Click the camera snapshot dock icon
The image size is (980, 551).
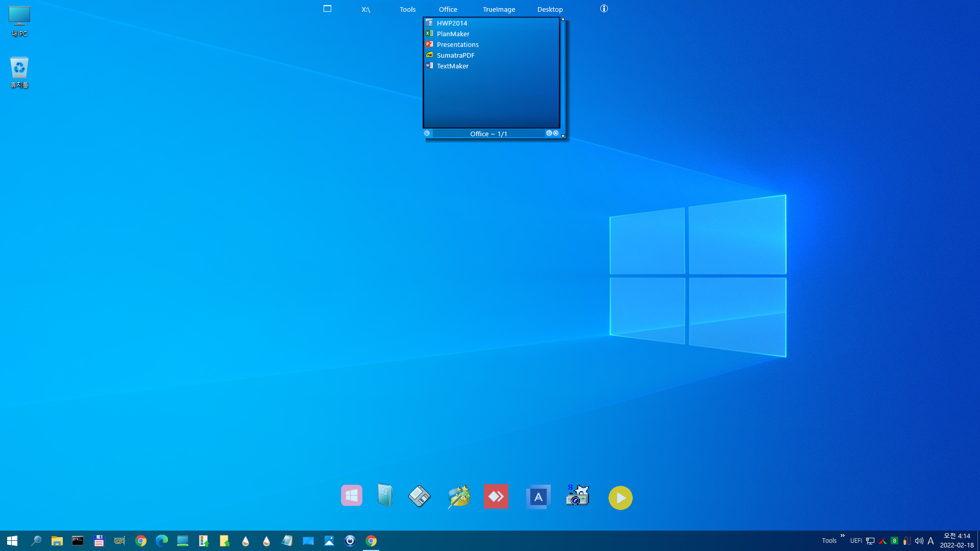coord(577,495)
